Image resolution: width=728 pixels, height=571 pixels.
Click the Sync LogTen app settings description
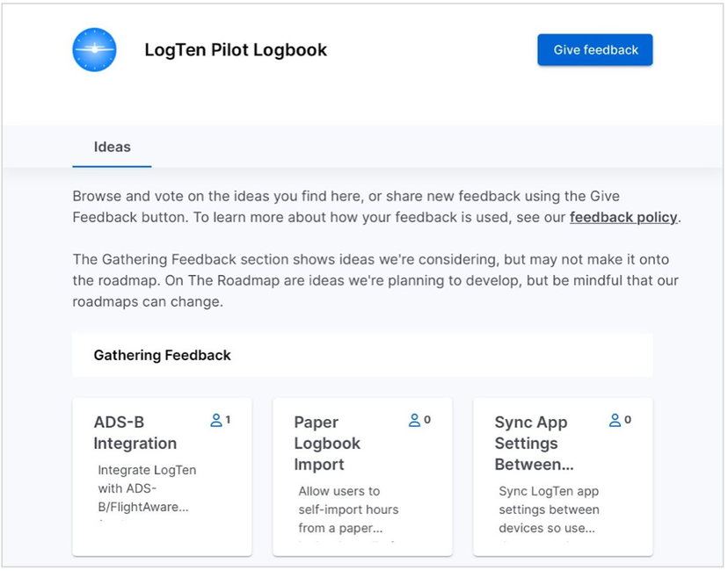(x=549, y=510)
